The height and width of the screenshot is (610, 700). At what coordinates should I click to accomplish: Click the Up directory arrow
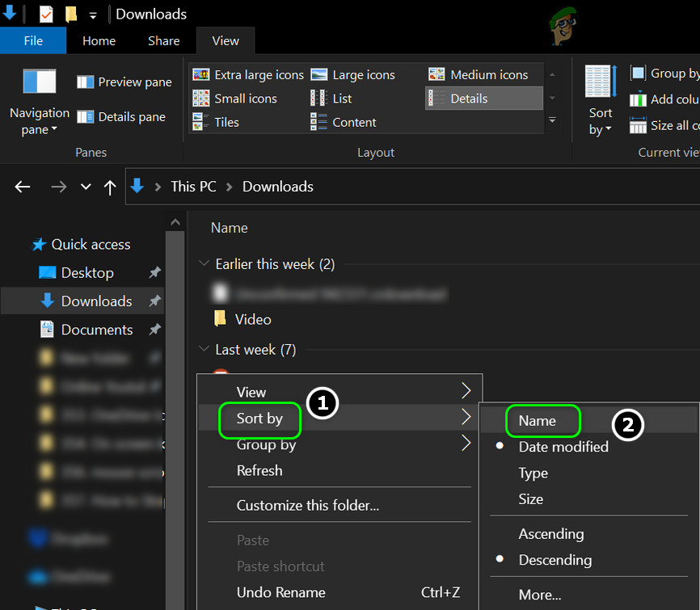(110, 187)
